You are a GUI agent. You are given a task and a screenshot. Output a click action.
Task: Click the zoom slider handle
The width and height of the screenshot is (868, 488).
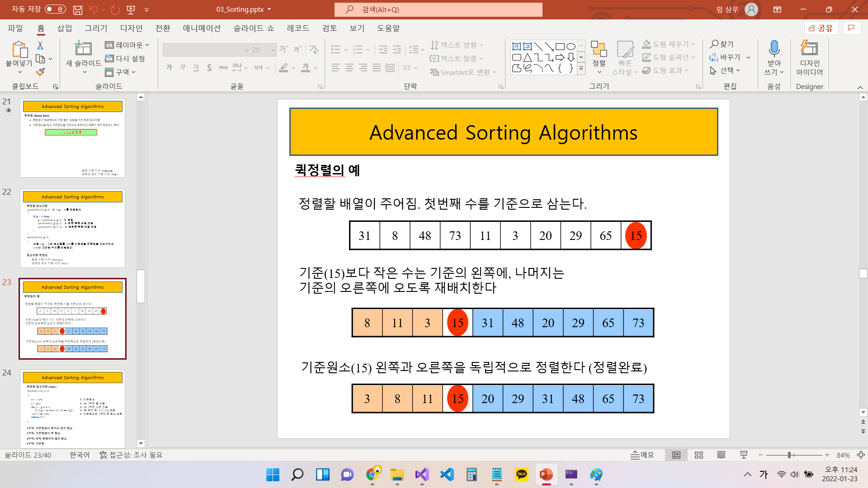click(x=789, y=455)
